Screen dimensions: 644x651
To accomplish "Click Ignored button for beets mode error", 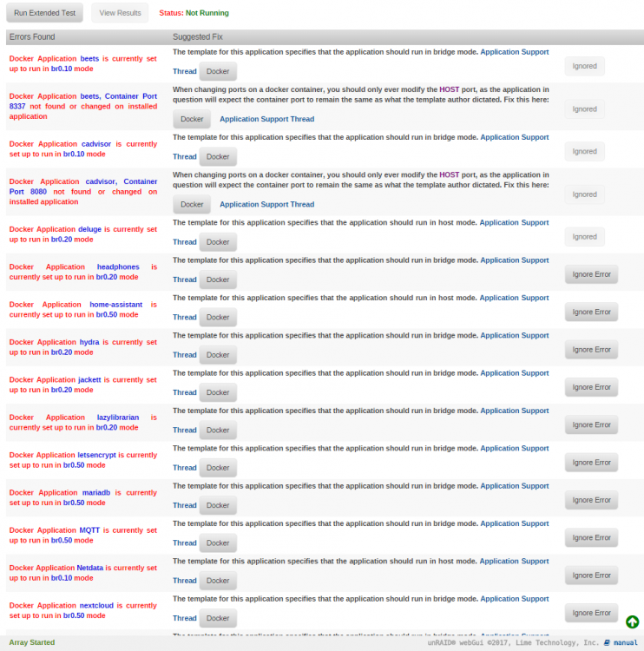I will (x=584, y=66).
